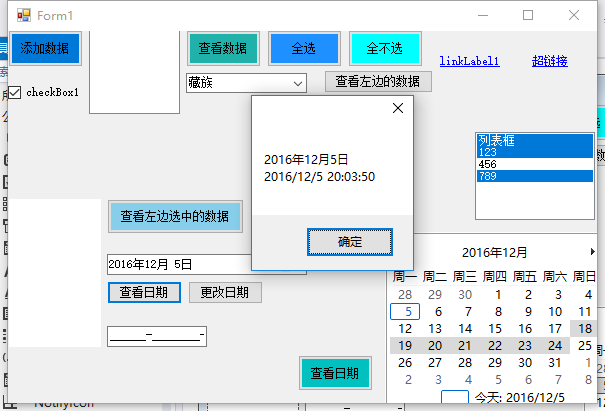Click the 查看日期 button under date picker
Image resolution: width=605 pixels, height=411 pixels.
144,293
